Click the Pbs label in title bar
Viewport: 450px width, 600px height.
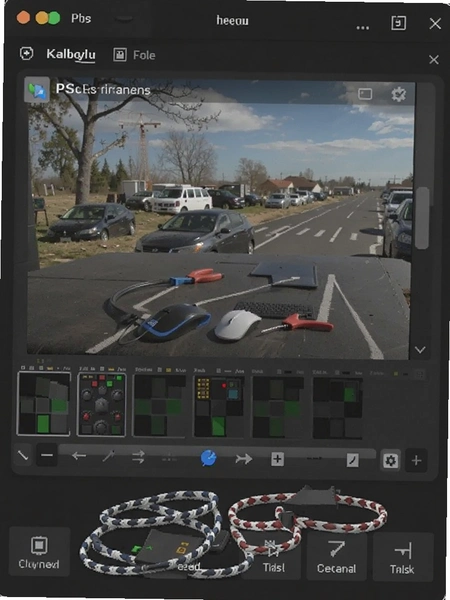[81, 18]
